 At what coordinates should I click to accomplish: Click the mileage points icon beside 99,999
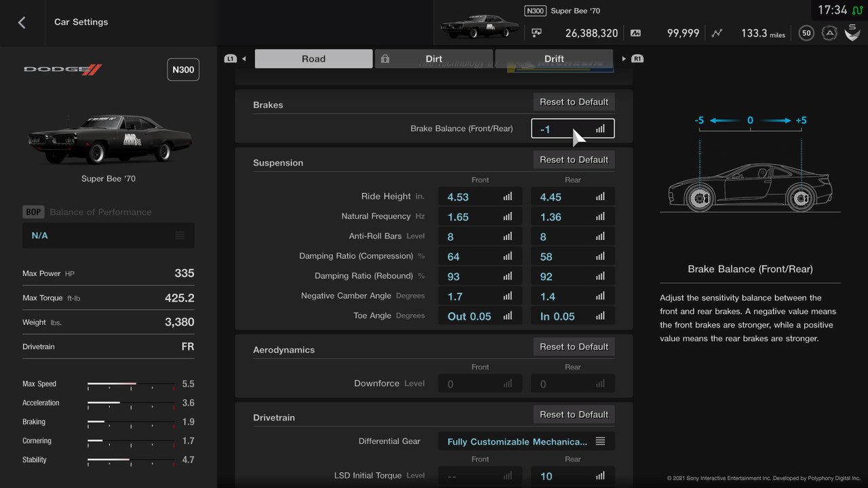[x=635, y=33]
